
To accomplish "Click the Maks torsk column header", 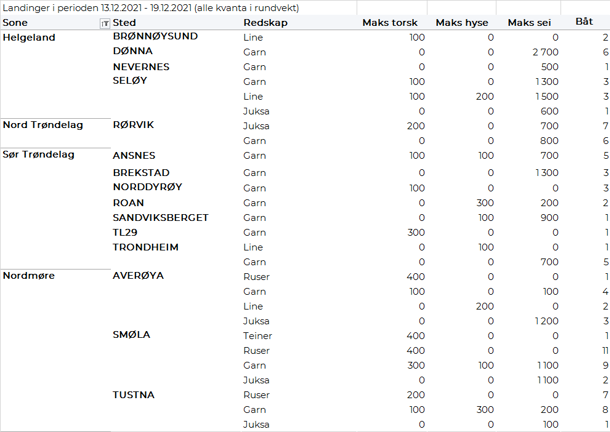I will point(392,22).
